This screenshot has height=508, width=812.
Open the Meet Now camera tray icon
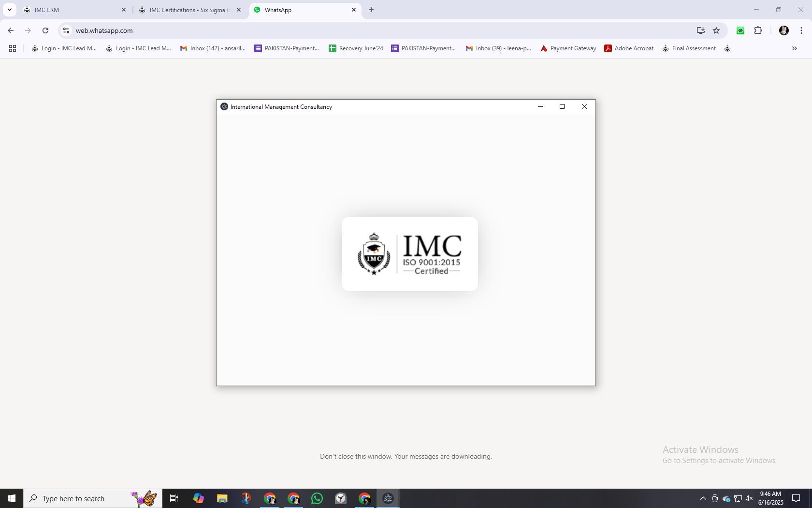click(x=715, y=498)
